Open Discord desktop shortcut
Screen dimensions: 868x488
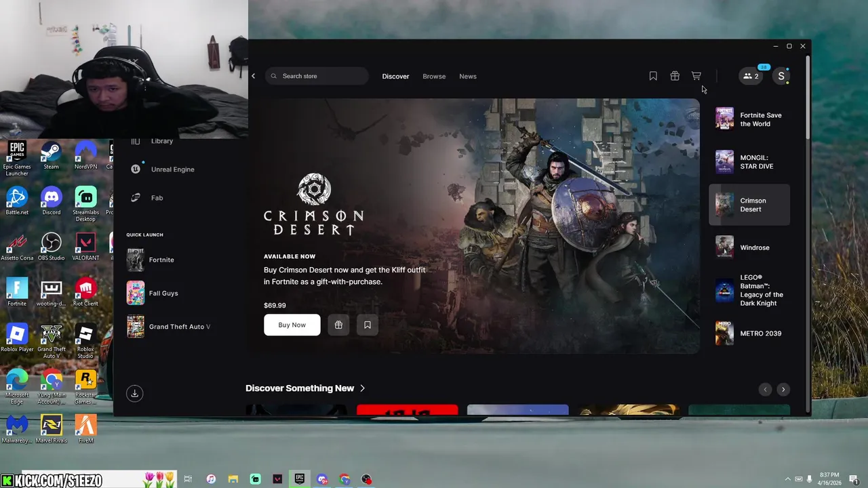tap(51, 201)
